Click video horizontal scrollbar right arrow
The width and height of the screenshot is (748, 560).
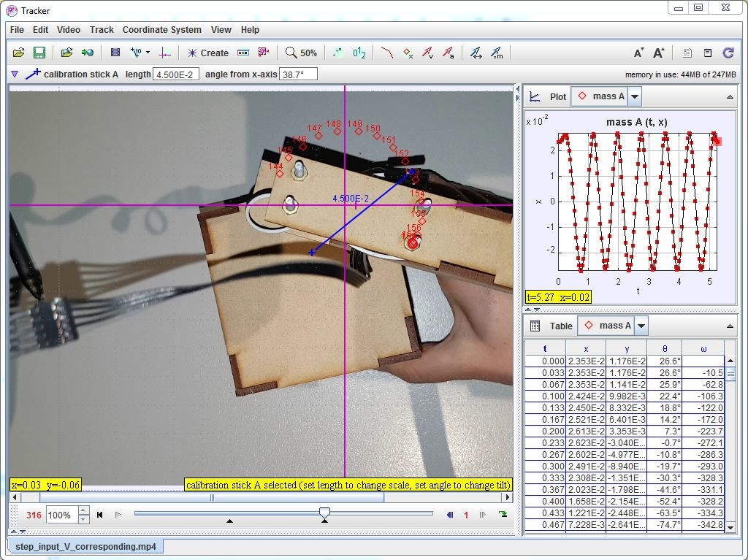[x=508, y=497]
